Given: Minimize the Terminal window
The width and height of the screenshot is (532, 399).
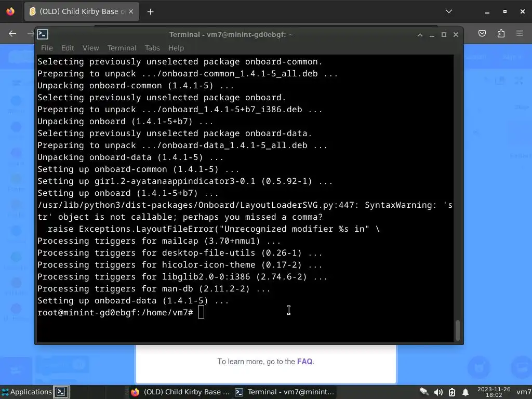Looking at the screenshot, I should coord(432,35).
